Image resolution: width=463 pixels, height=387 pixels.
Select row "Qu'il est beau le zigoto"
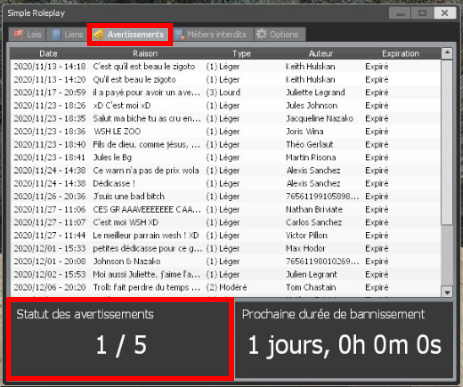pos(225,79)
